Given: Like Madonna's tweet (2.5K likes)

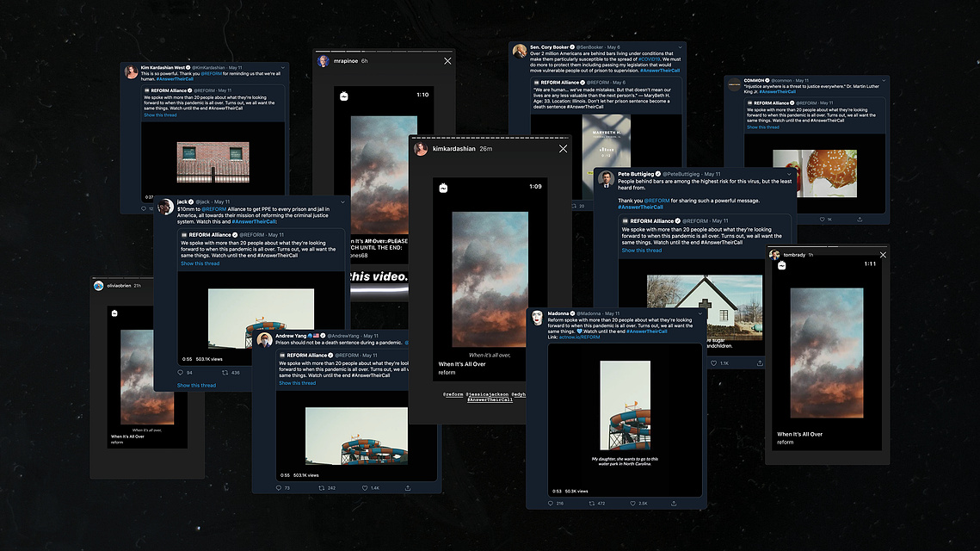Looking at the screenshot, I should click(632, 503).
